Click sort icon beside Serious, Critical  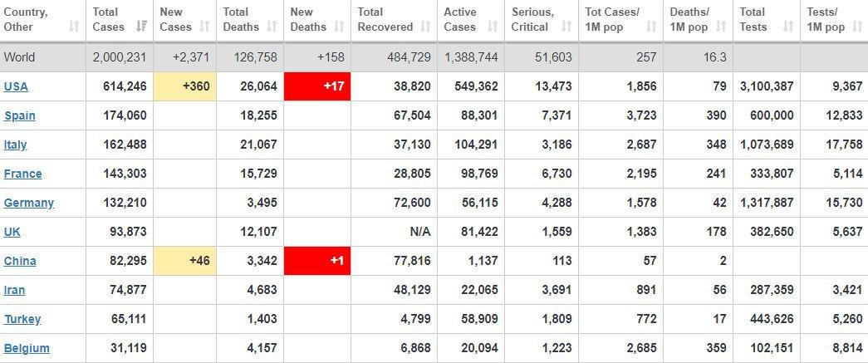click(x=566, y=27)
